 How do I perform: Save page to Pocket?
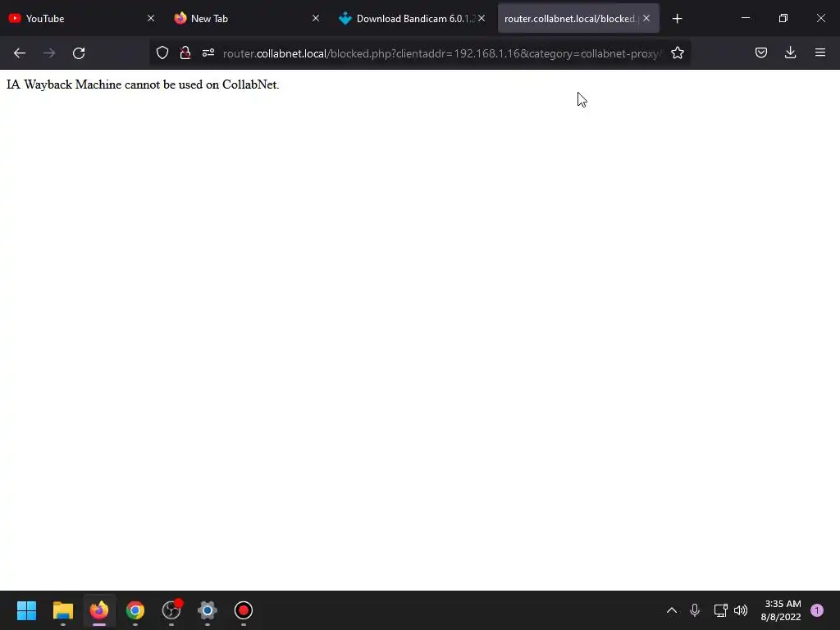pos(761,52)
